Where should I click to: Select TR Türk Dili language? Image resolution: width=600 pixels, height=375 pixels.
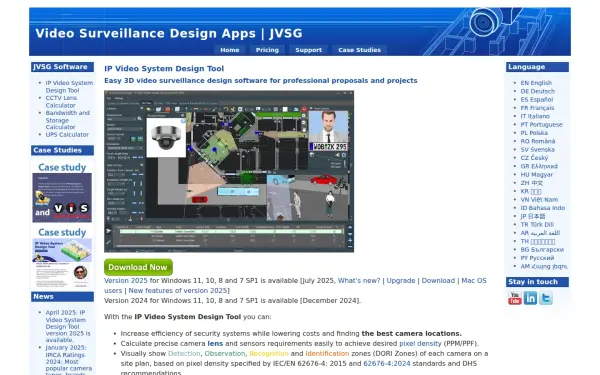(537, 225)
